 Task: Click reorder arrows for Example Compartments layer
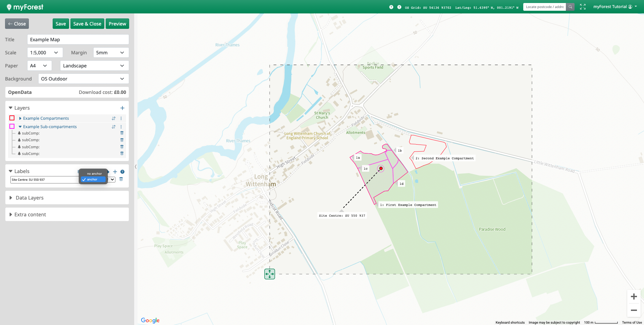coord(114,118)
